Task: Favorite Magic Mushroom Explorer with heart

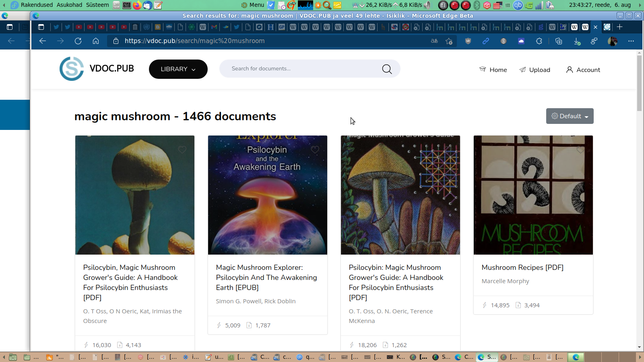Action: point(315,150)
